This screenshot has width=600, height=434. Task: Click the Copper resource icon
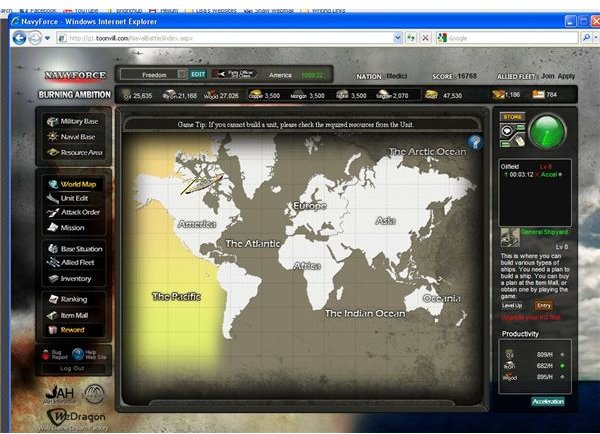pyautogui.click(x=255, y=95)
